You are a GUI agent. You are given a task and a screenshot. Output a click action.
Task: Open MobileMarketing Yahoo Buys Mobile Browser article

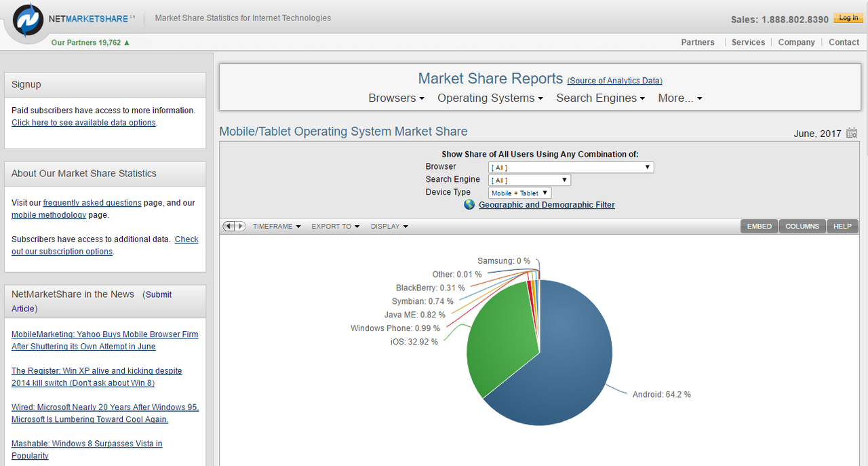[x=105, y=341]
